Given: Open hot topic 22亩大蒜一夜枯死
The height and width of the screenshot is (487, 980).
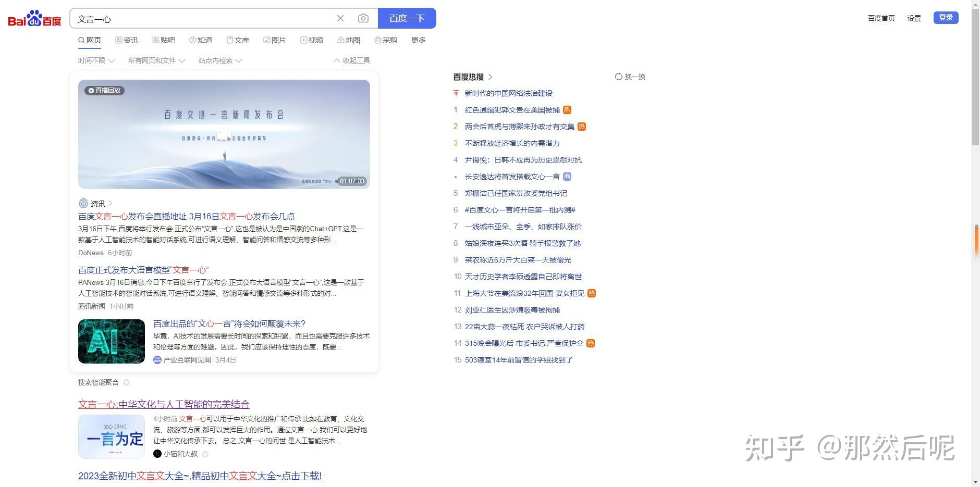Looking at the screenshot, I should tap(525, 327).
